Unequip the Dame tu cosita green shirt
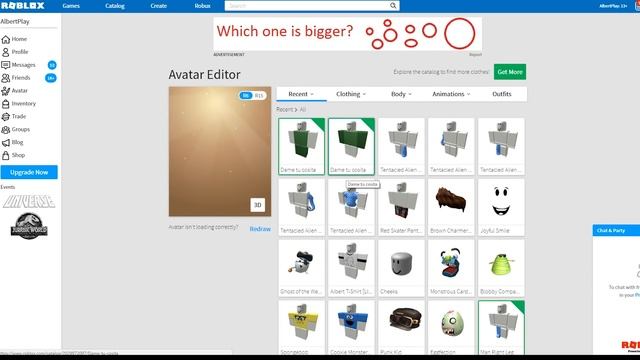Screen dimensions: 640x360 [351, 147]
